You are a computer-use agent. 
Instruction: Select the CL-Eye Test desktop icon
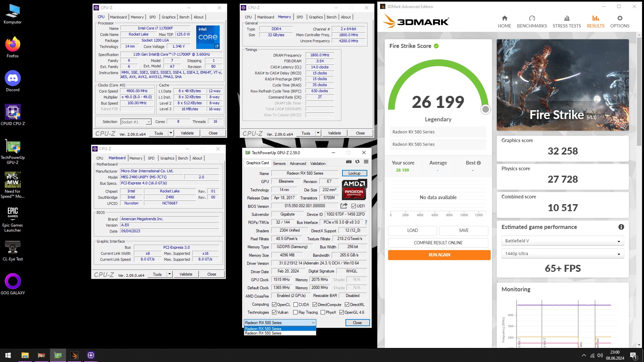(x=12, y=251)
